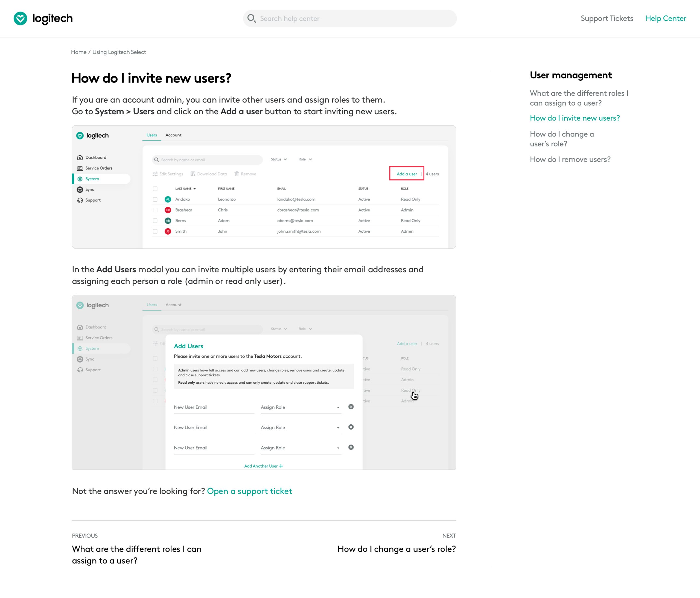The width and height of the screenshot is (700, 598).
Task: Open Using Logitech Select breadcrumb
Action: [119, 52]
